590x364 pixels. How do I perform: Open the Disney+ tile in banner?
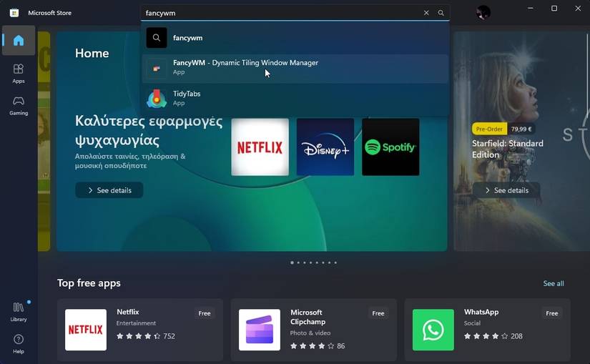[325, 147]
